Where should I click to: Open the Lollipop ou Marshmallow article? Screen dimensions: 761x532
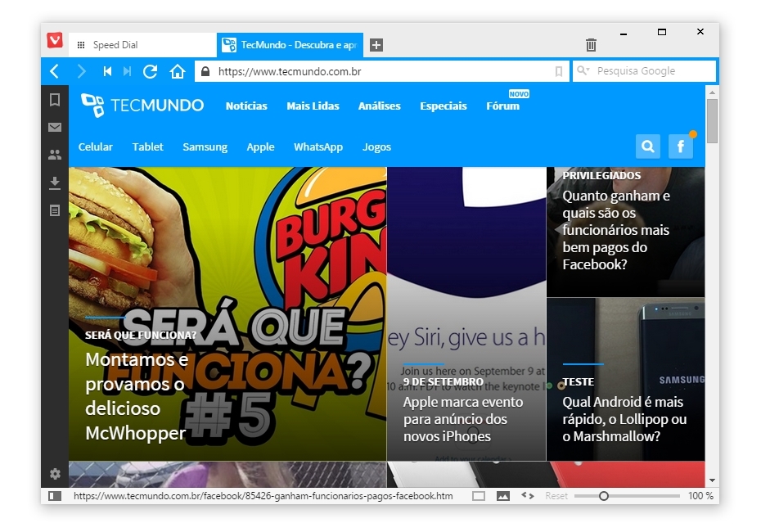(x=624, y=419)
